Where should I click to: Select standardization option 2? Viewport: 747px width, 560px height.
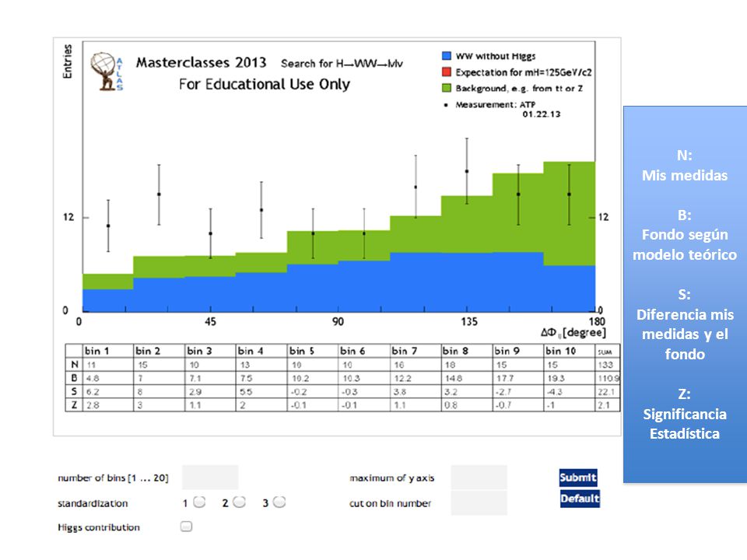pyautogui.click(x=239, y=502)
